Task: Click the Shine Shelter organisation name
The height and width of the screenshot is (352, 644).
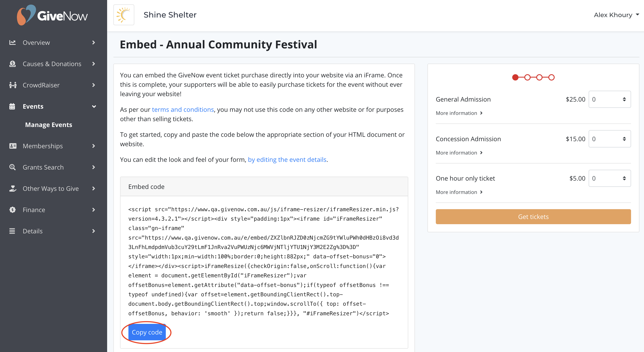Action: point(170,15)
